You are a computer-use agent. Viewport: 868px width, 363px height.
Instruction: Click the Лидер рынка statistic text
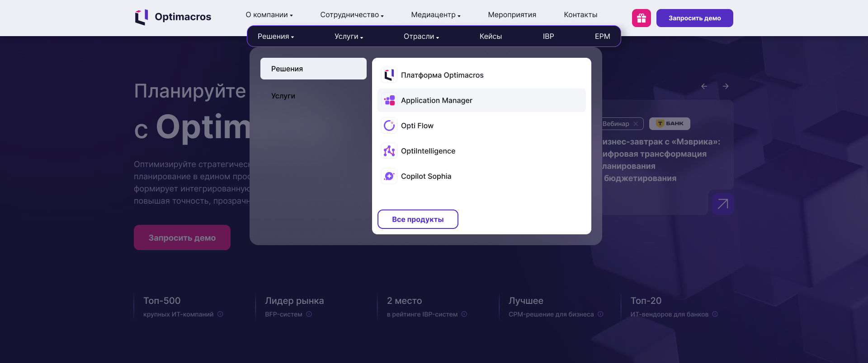pos(294,301)
